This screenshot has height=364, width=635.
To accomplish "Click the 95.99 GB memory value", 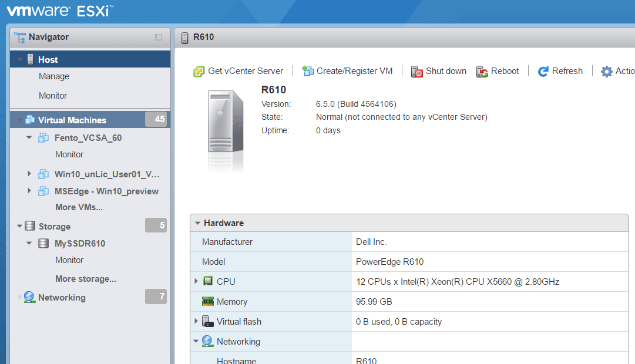I will click(374, 302).
